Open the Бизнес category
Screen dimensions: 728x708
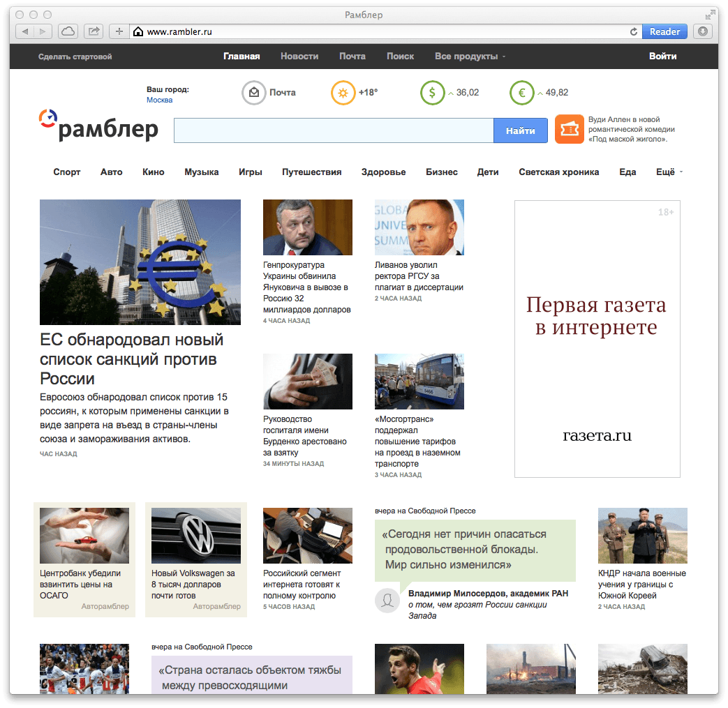[x=442, y=172]
